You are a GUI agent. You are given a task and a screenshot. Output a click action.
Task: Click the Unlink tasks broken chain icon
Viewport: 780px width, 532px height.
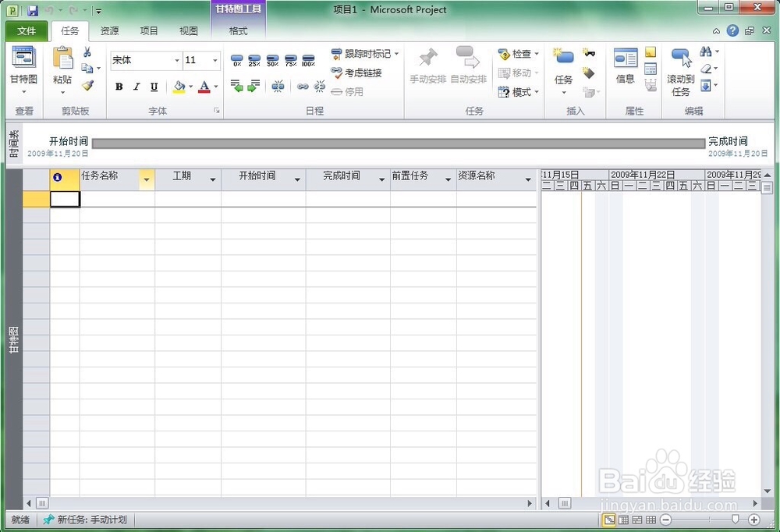click(319, 87)
